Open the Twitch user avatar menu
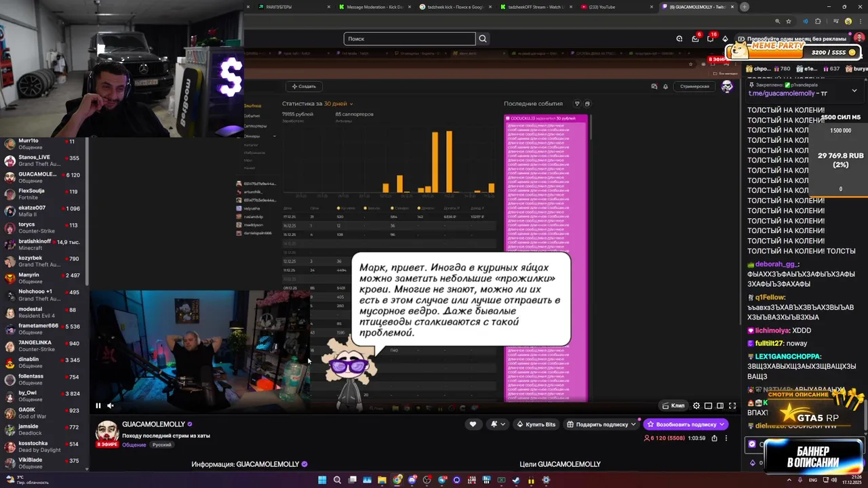Viewport: 868px width, 488px height. (x=859, y=39)
